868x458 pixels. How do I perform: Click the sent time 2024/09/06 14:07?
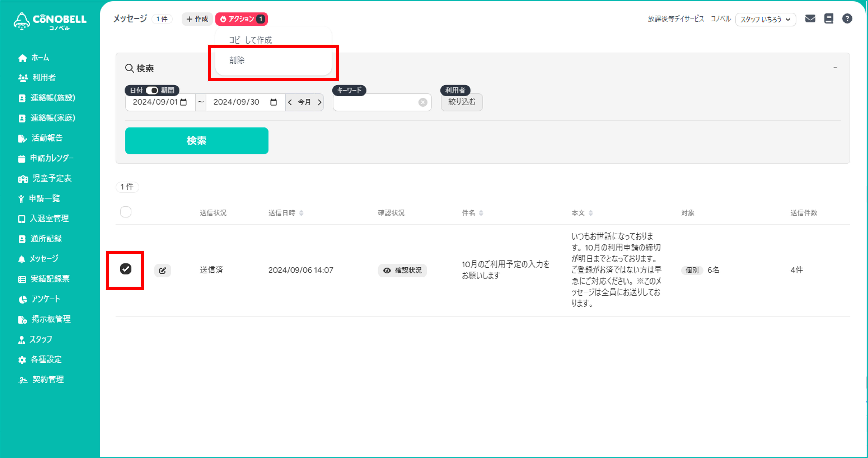(x=301, y=270)
